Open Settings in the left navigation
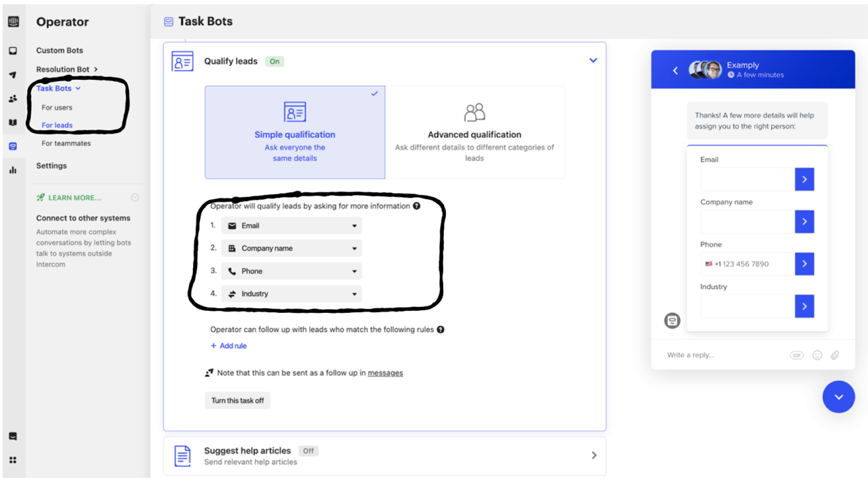Screen dimensions: 868x484 coord(51,165)
